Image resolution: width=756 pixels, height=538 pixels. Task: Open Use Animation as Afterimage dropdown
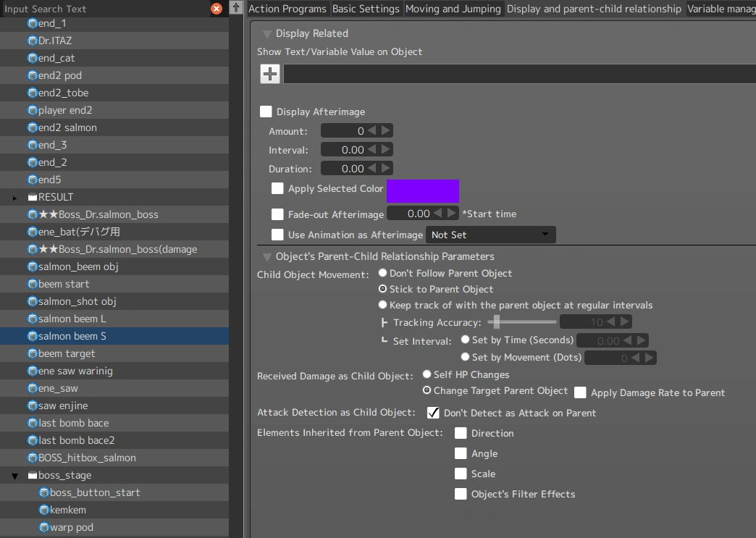click(x=490, y=235)
